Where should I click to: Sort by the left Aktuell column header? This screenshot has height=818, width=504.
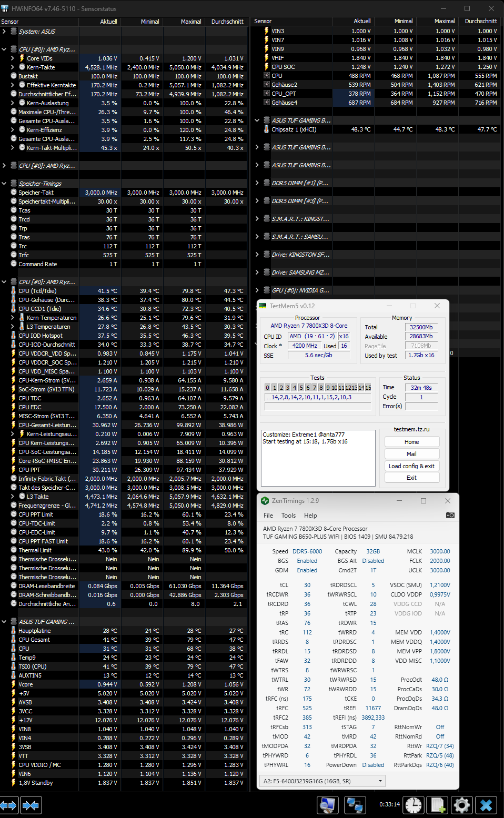click(100, 22)
